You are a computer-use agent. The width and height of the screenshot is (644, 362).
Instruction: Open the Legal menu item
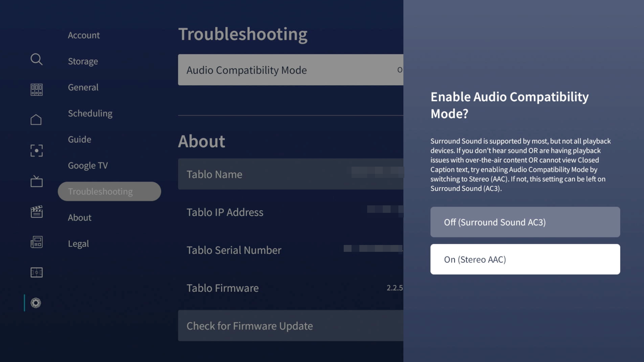click(78, 243)
